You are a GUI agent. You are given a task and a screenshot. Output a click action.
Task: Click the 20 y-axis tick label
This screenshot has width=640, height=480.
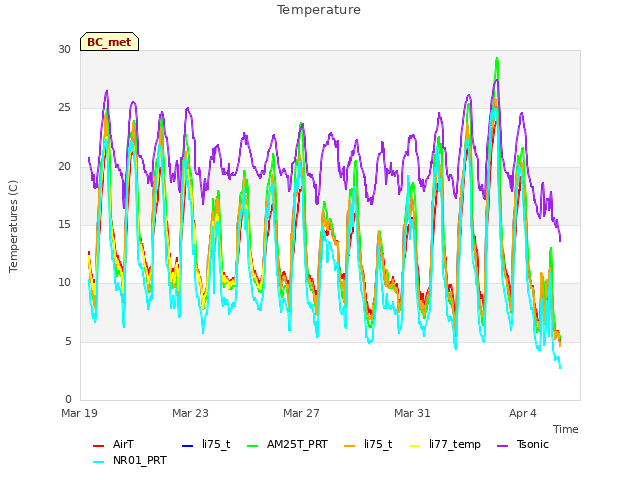64,167
